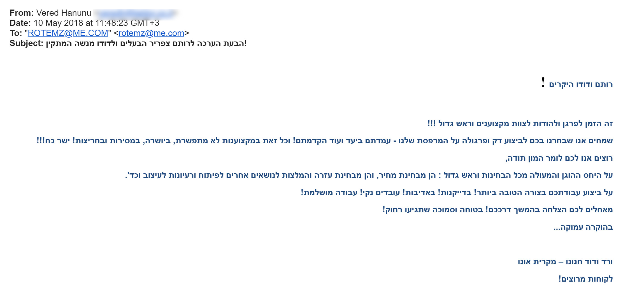Select the Hebrew subject line text
The image size is (644, 299).
(146, 43)
